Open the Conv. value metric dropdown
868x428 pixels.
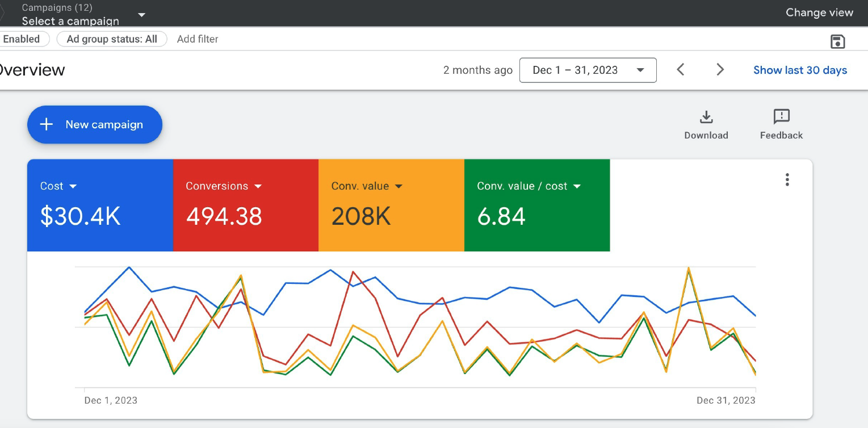pos(398,186)
